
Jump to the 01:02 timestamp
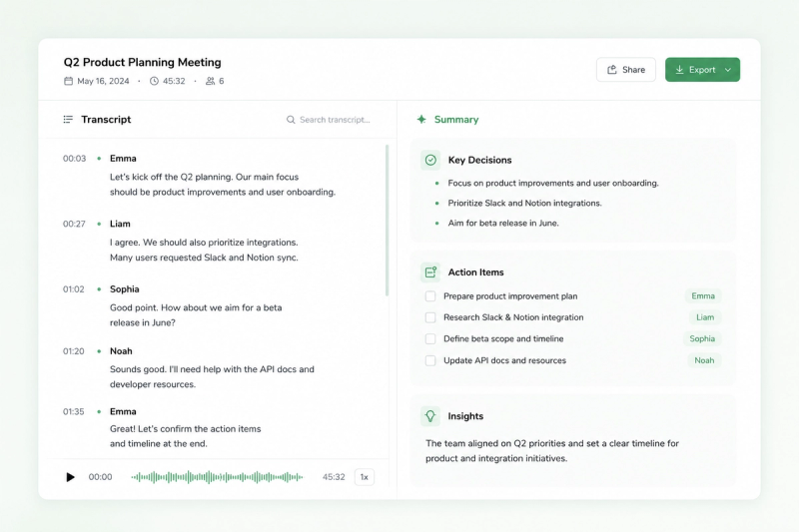[x=73, y=289]
